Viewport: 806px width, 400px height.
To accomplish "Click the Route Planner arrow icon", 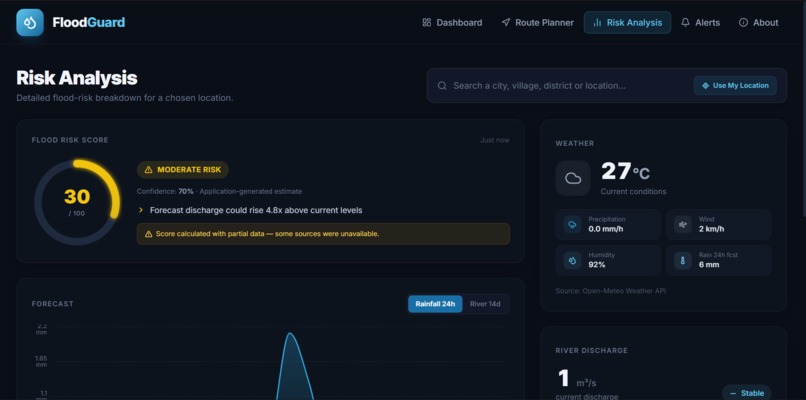I will point(506,23).
